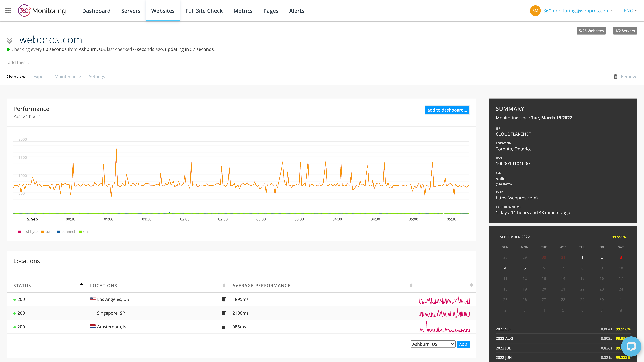Click the 3M avatar icon
Viewport: 644px width, 362px height.
[535, 10]
